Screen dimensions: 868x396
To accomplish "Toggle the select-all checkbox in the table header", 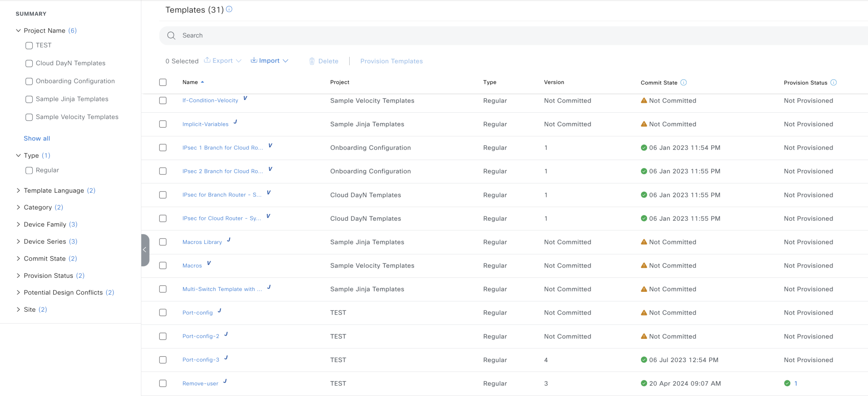I will tap(163, 82).
